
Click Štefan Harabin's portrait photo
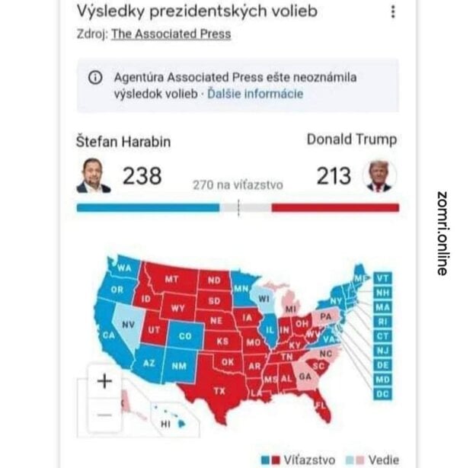point(94,175)
